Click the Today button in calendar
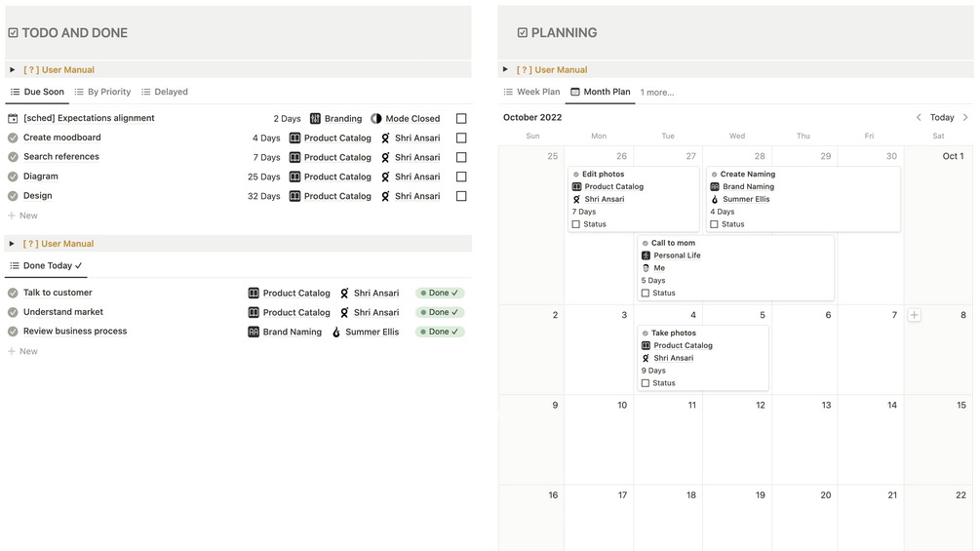 (x=942, y=117)
